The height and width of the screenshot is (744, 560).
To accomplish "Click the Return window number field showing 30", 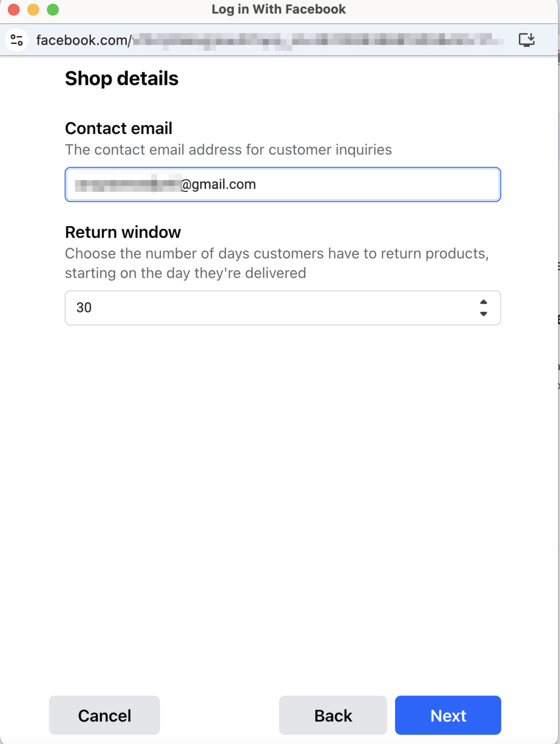I will (x=269, y=308).
